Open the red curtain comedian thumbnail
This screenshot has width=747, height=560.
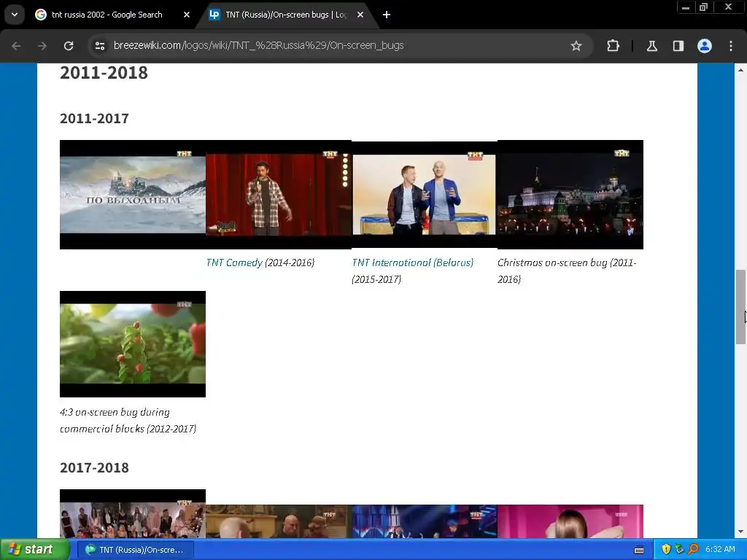click(x=279, y=194)
